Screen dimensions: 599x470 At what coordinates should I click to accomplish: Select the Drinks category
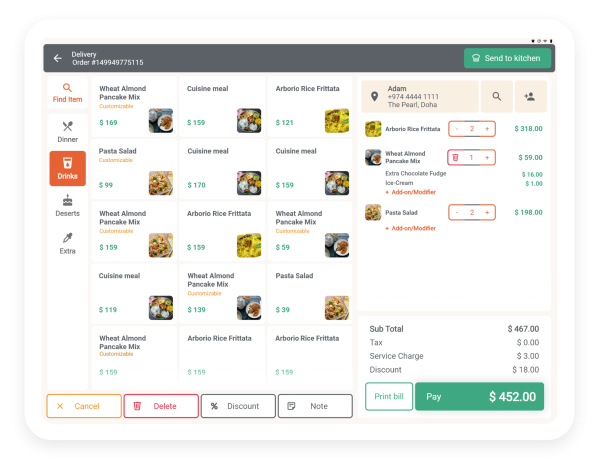[x=68, y=169]
